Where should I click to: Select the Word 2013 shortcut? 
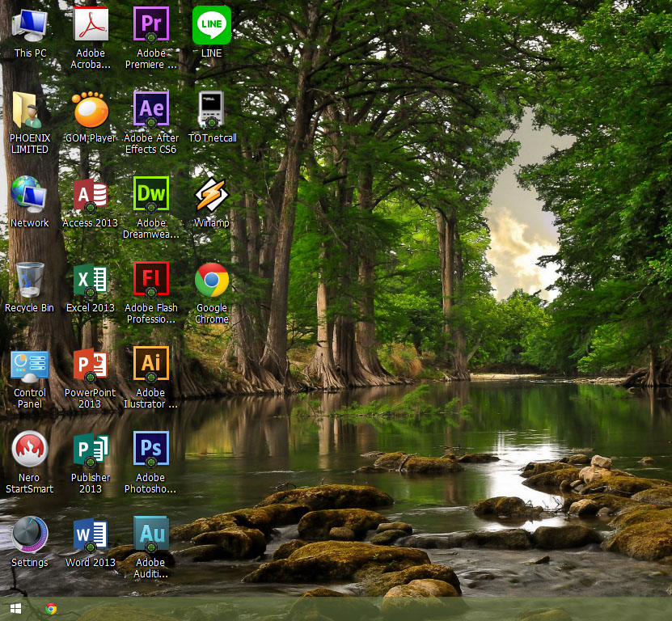point(90,534)
